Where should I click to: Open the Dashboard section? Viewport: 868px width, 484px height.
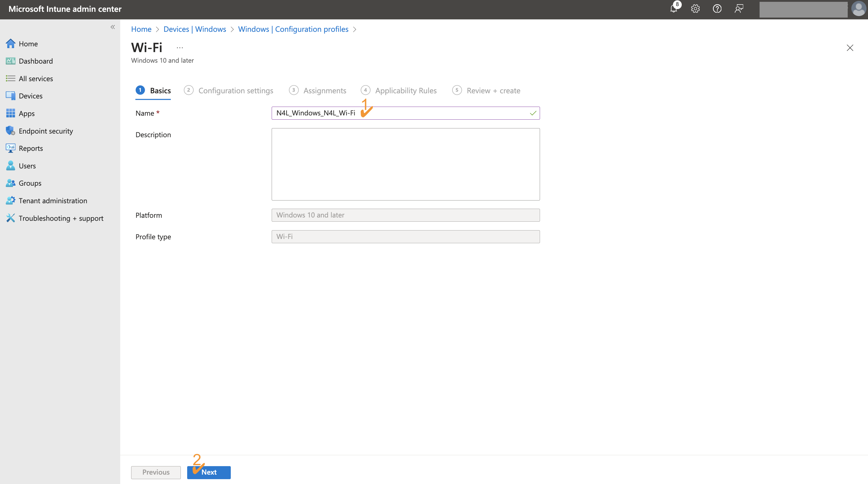click(36, 61)
